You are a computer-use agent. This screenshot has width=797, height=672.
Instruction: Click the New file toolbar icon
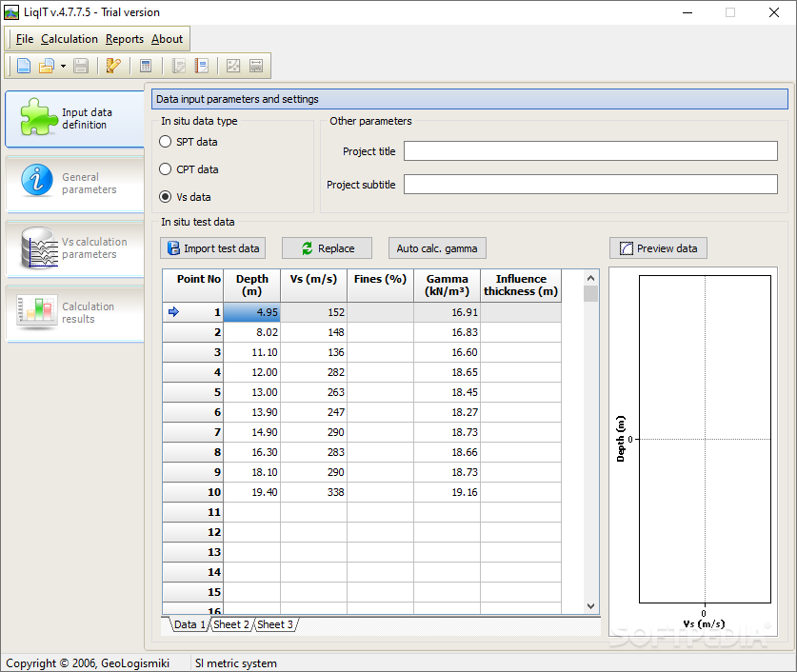click(24, 66)
